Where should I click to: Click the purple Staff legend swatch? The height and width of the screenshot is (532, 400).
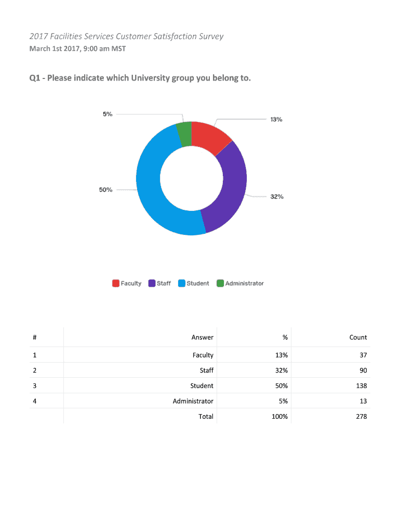pos(152,283)
